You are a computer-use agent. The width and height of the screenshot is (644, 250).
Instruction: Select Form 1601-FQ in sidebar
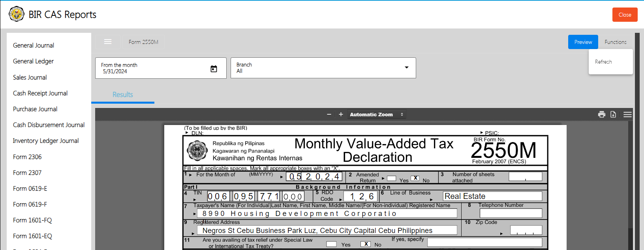tap(32, 220)
